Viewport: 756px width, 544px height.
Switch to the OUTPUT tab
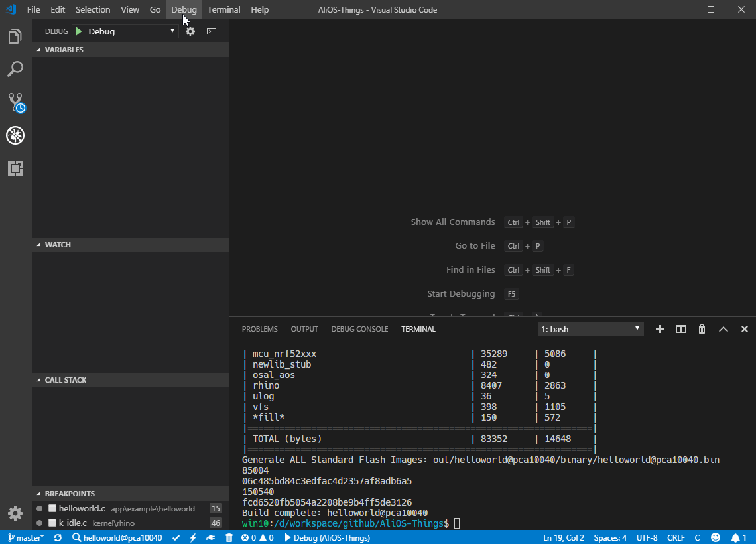[x=304, y=329]
